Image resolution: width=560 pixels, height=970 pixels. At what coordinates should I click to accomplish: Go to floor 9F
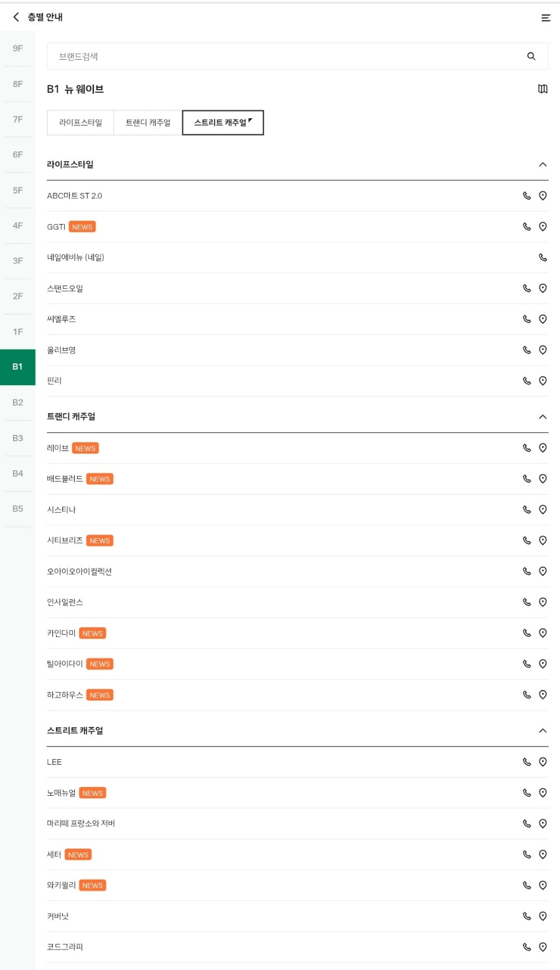(x=17, y=48)
